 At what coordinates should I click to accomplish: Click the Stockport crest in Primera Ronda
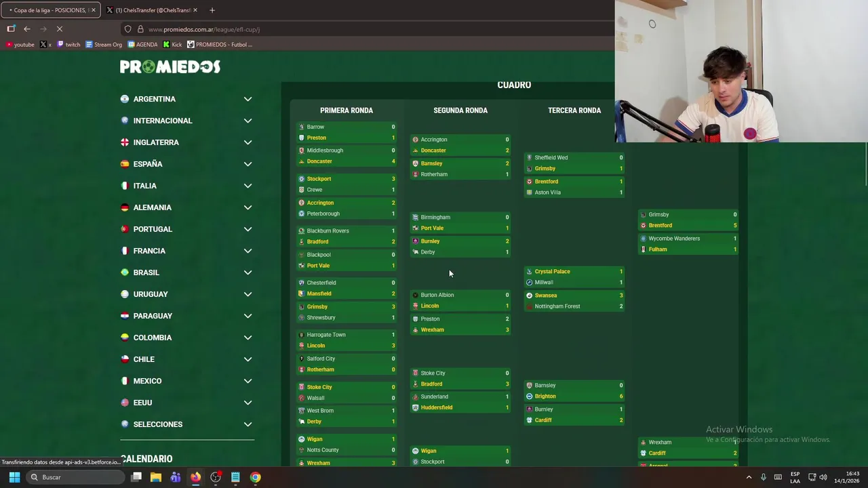point(302,179)
